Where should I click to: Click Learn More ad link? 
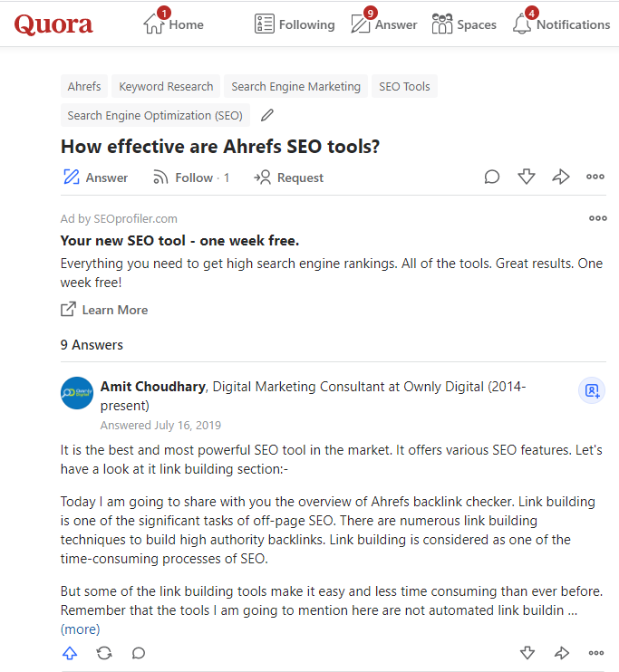(x=104, y=310)
